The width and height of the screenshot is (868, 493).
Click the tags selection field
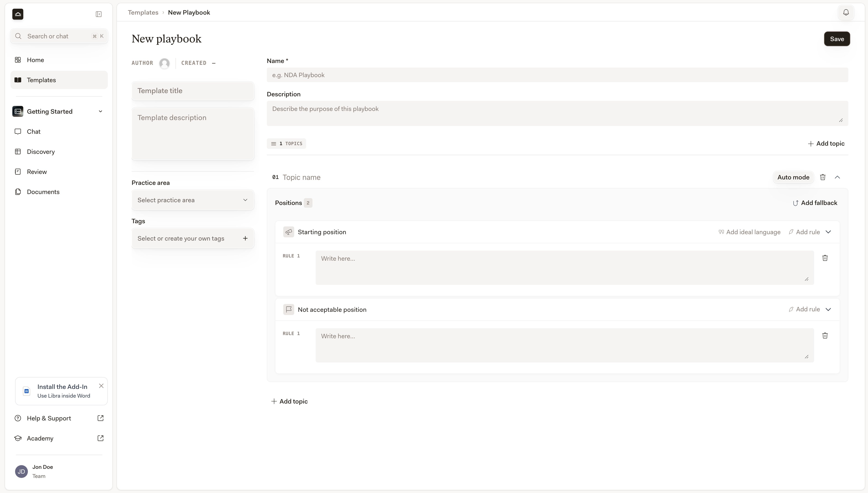193,238
